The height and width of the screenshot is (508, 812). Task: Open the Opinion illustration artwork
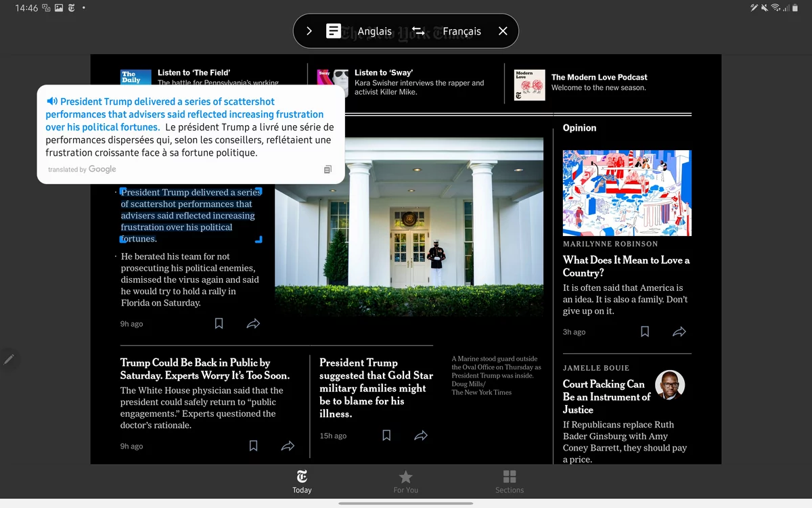point(627,193)
